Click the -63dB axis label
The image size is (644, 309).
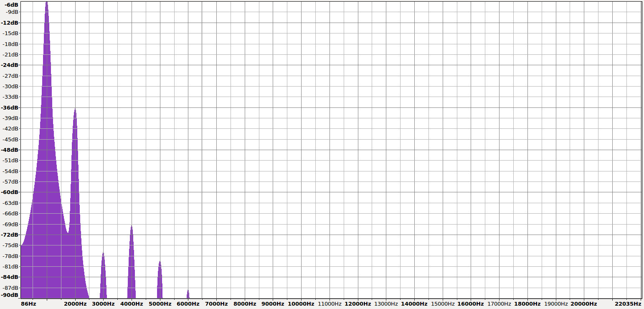pos(10,203)
